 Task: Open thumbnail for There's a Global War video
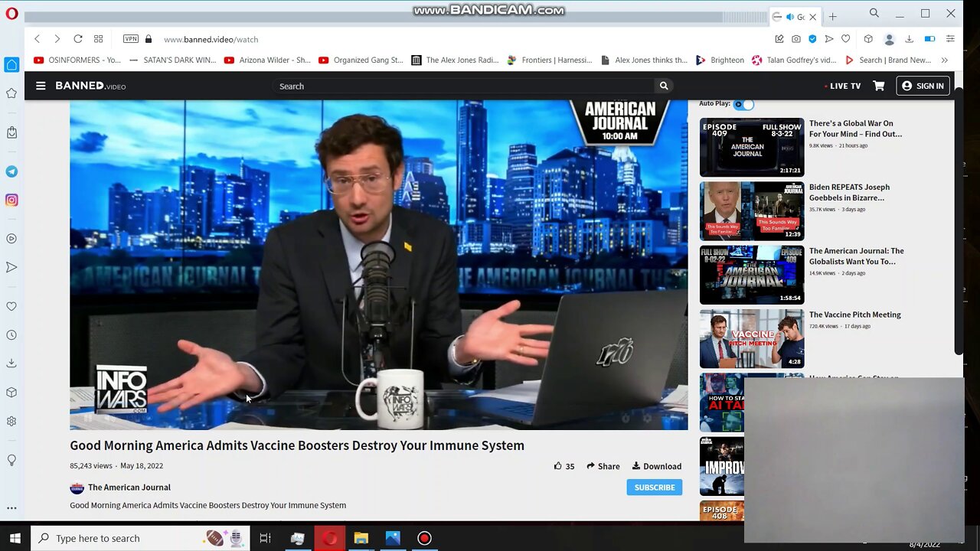click(752, 147)
